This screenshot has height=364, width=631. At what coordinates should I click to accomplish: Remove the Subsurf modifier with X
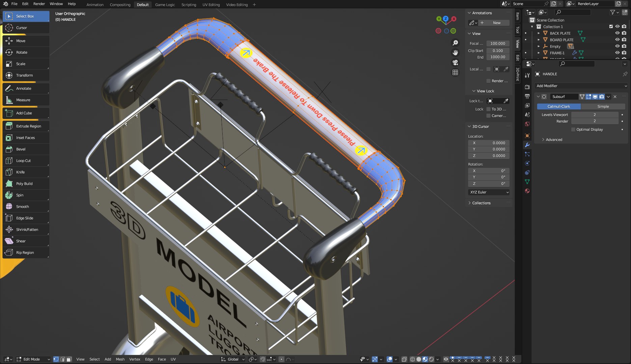(x=615, y=97)
